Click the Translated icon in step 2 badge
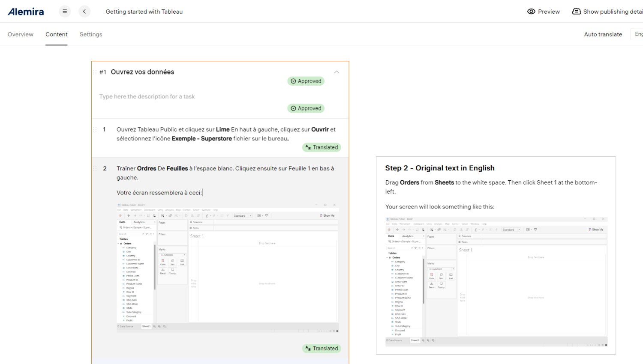 [308, 349]
